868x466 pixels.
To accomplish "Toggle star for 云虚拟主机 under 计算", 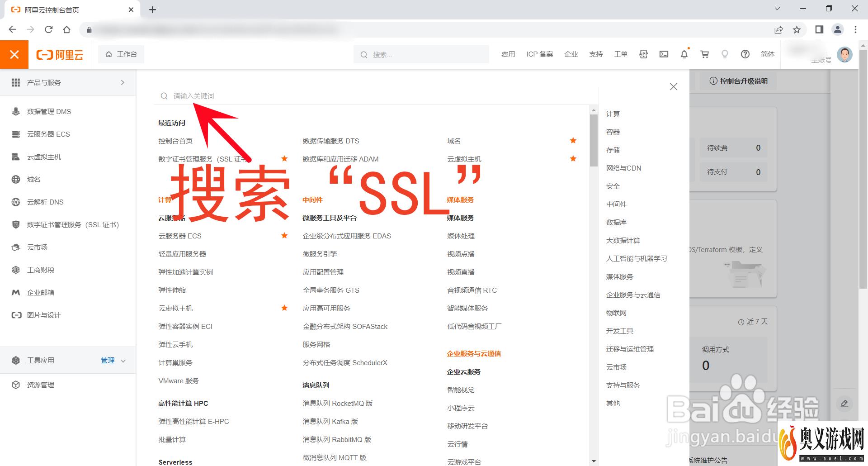I will pos(284,308).
